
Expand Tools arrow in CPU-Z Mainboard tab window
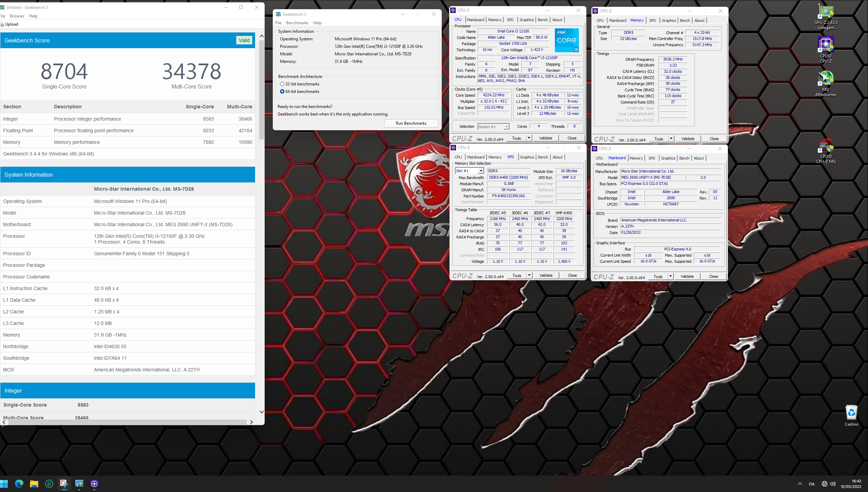pos(670,276)
